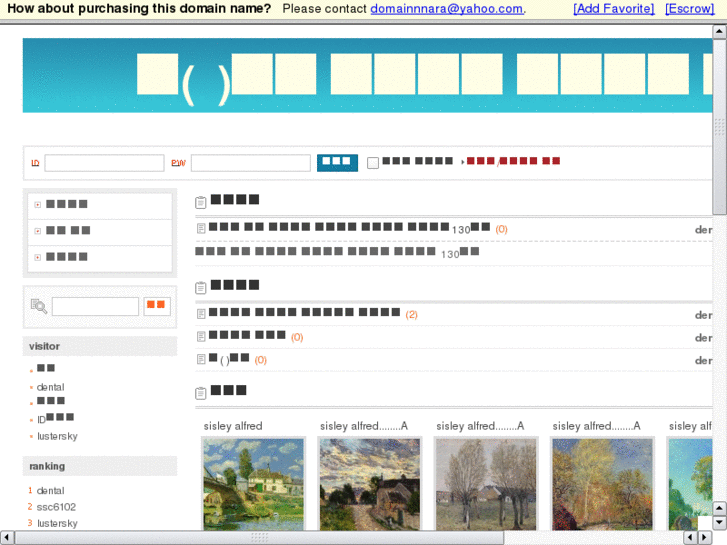Screen dimensions: 727x545
Task: Click the horizontal scrollbar left arrow
Action: (7, 538)
